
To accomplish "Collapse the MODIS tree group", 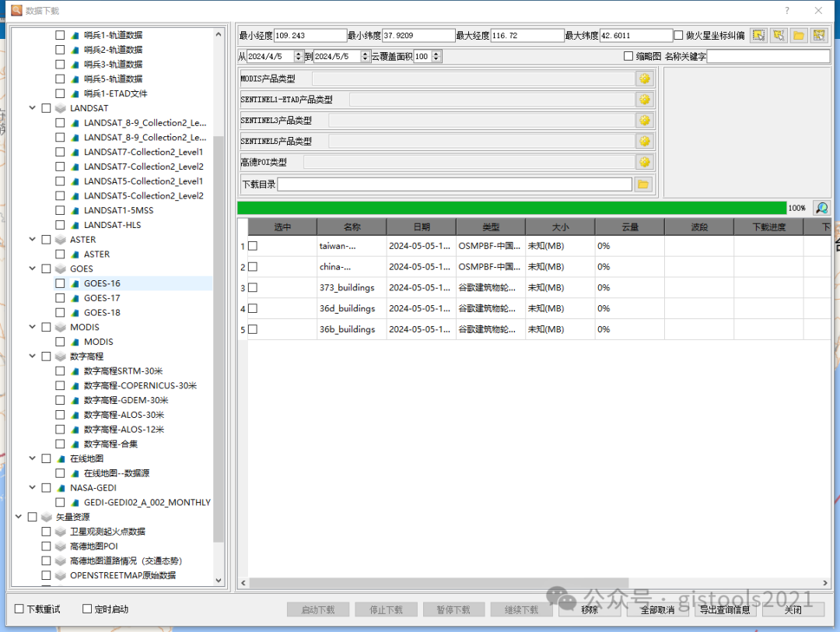I will 32,327.
